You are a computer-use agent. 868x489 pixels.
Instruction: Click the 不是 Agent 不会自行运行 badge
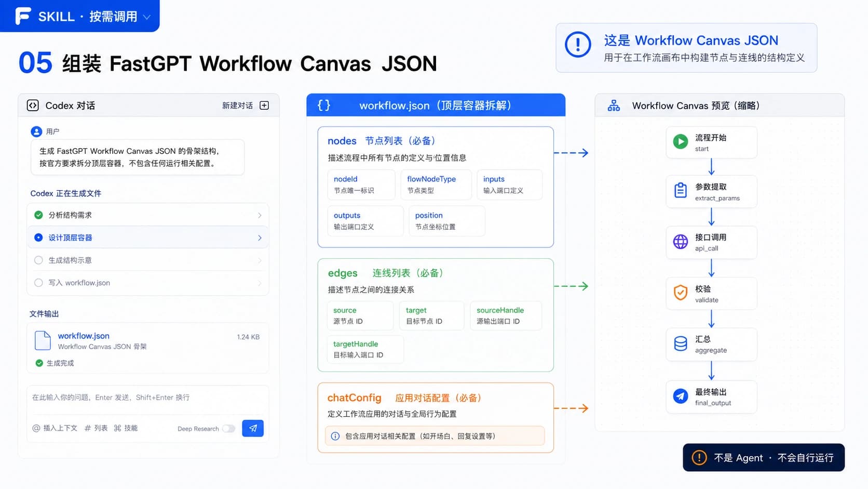[x=764, y=457]
